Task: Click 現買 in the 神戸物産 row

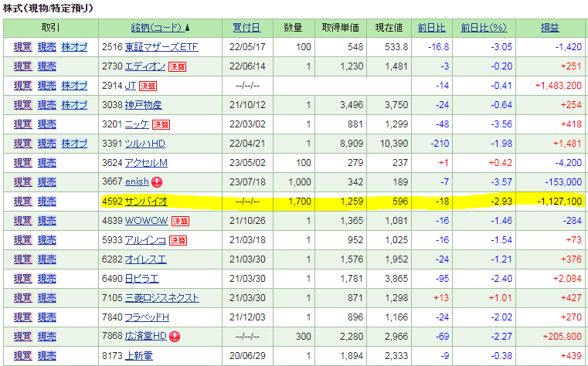Action: click(x=23, y=105)
